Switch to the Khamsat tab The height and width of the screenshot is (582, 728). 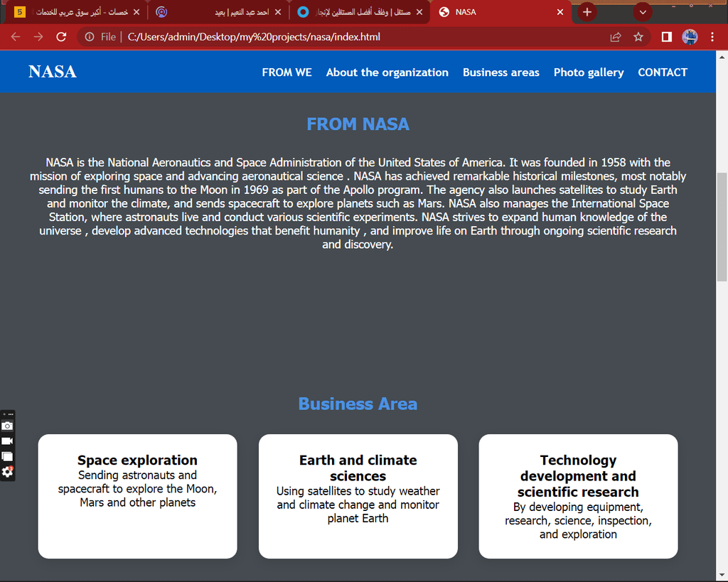point(77,12)
